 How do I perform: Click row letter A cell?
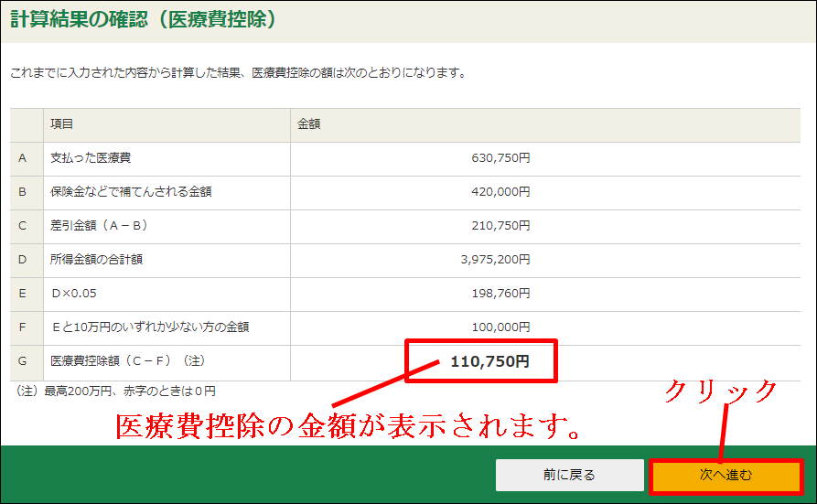point(27,158)
